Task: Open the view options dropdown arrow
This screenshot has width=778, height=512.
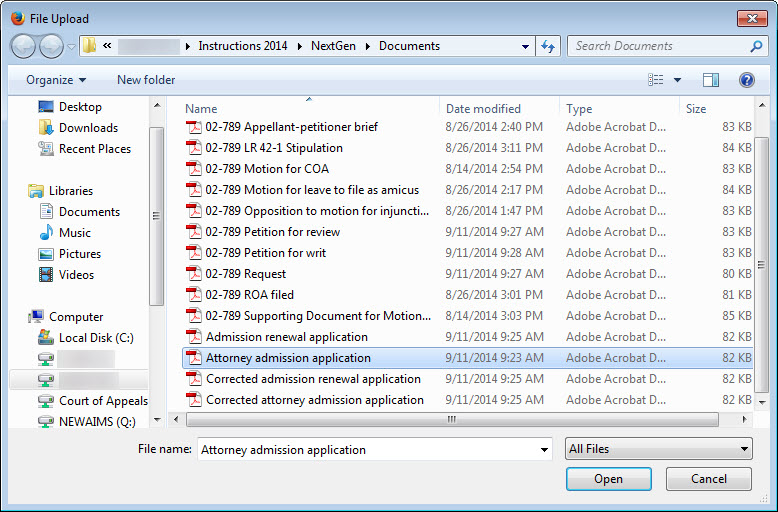Action: point(677,80)
